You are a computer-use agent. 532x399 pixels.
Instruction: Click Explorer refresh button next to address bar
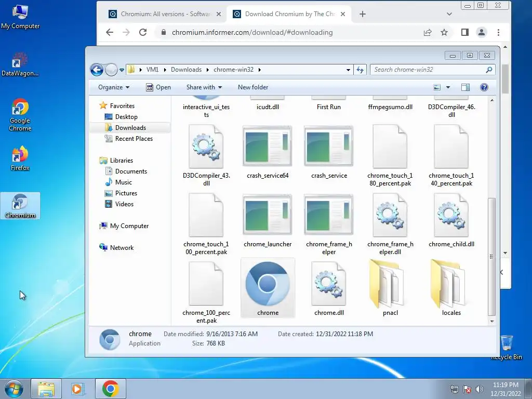click(360, 70)
